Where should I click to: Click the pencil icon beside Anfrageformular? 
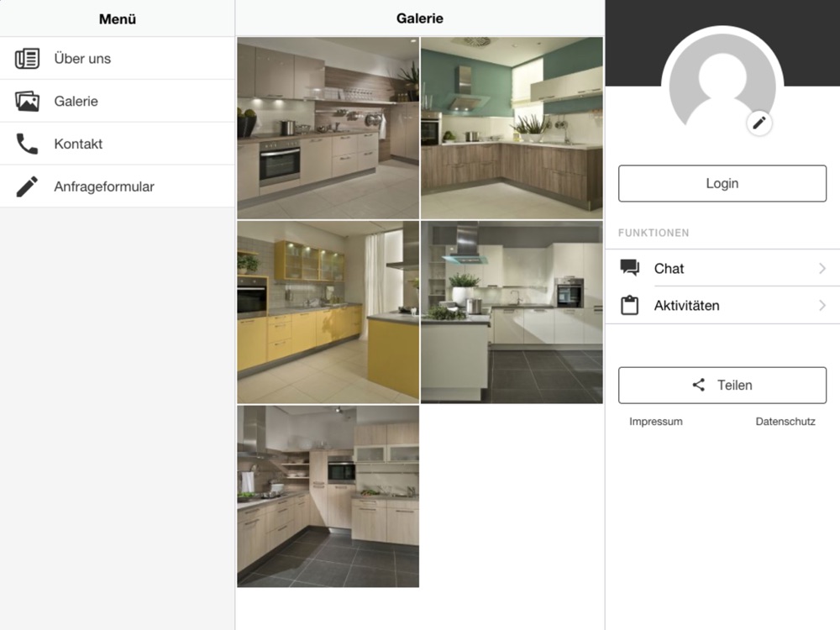point(27,186)
